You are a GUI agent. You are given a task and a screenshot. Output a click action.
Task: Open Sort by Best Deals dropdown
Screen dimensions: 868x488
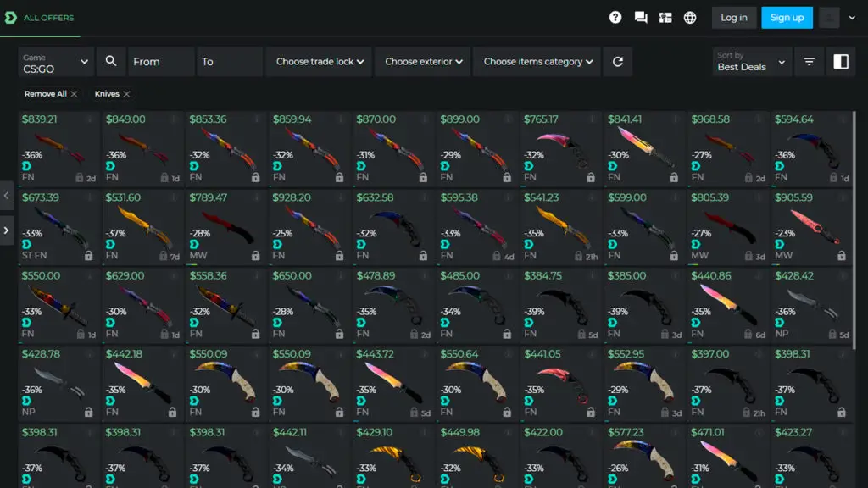[x=751, y=61]
